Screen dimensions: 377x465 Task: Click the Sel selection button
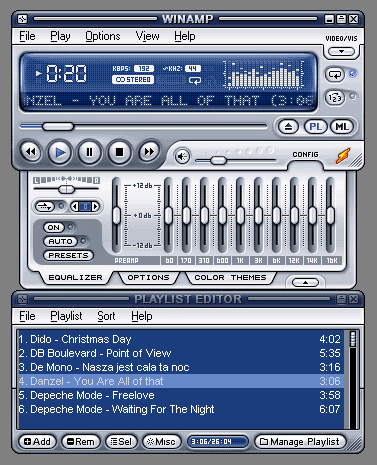121,442
